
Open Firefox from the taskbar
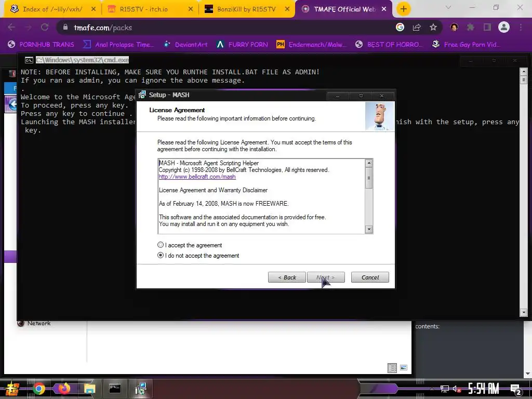[x=64, y=389]
